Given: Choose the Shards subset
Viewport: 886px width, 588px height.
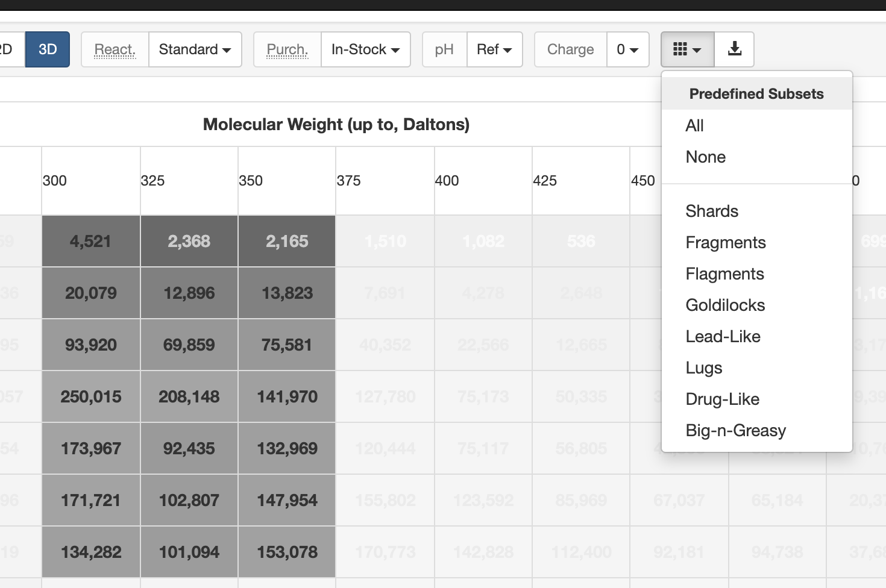Looking at the screenshot, I should tap(757, 211).
